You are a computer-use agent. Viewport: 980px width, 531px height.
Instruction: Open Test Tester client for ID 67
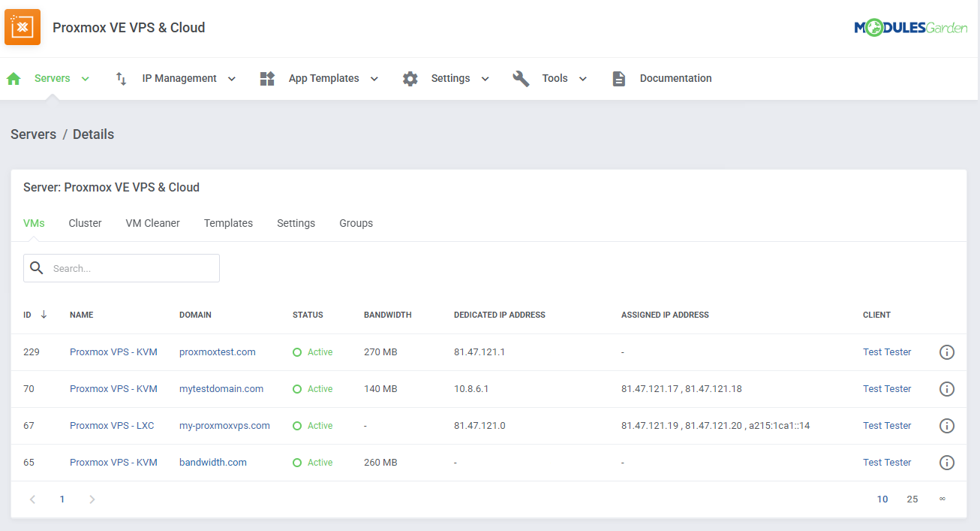pos(887,426)
